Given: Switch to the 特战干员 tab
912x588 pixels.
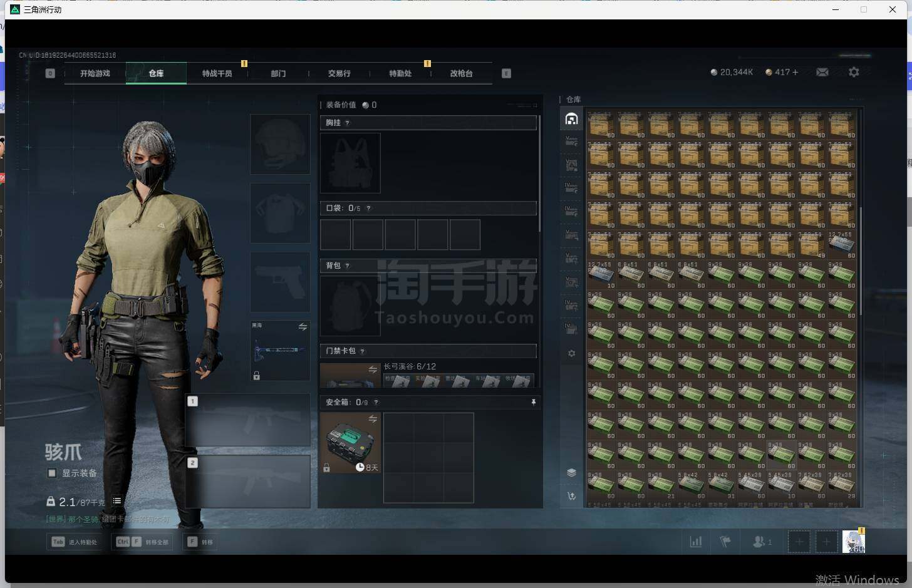Looking at the screenshot, I should [217, 73].
